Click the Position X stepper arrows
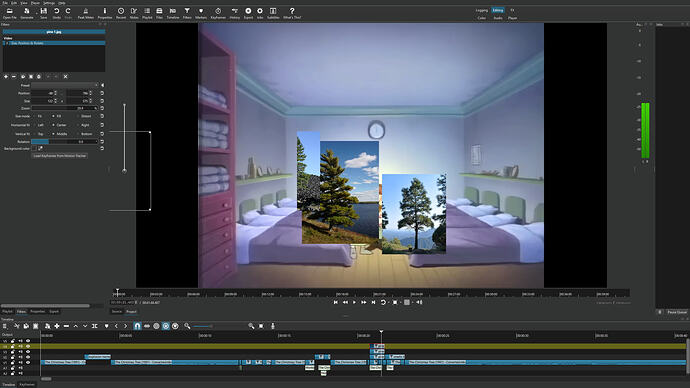The width and height of the screenshot is (690, 388). point(56,93)
